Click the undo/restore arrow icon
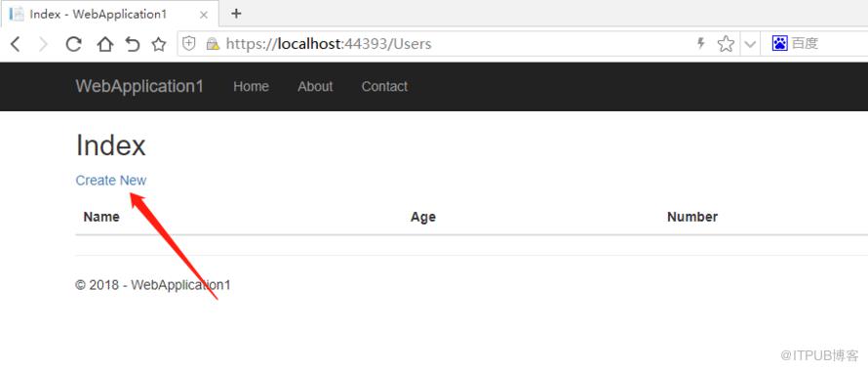This screenshot has height=370, width=868. click(x=133, y=44)
